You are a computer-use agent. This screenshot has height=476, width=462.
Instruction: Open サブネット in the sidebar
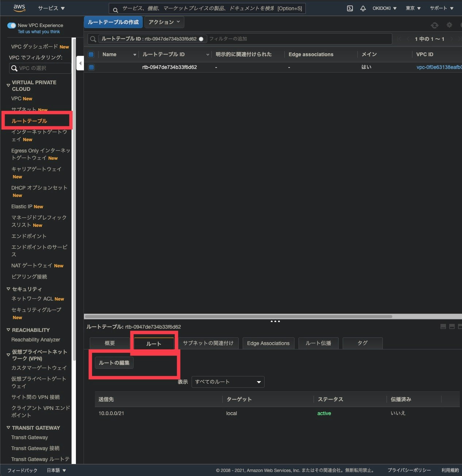24,109
